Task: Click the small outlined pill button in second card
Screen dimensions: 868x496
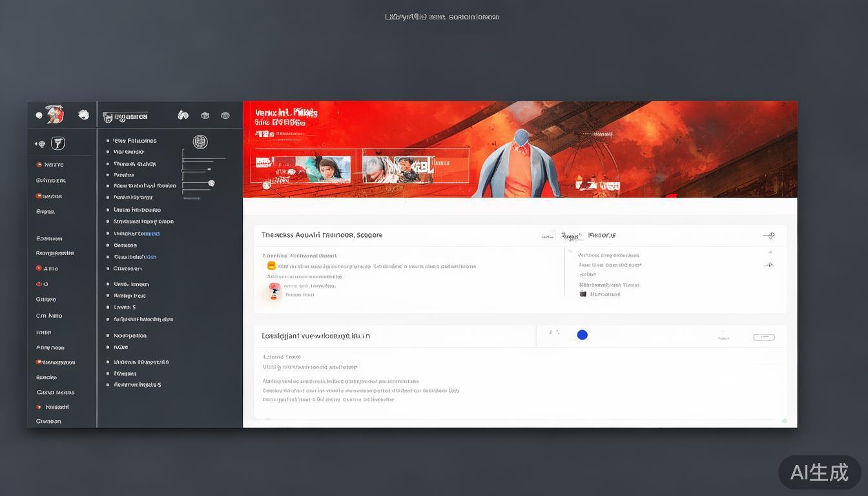Action: [764, 337]
